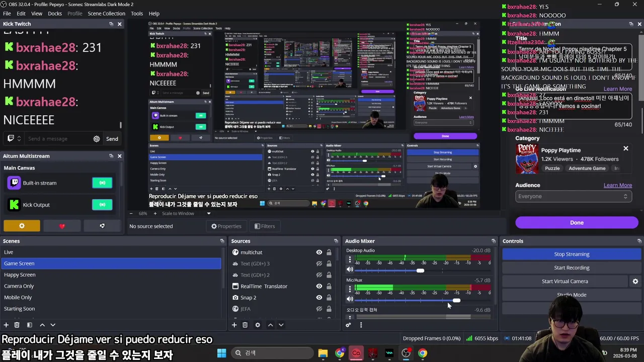Open Audio Mixer bottom options menu dots
Image resolution: width=644 pixels, height=362 pixels.
[x=361, y=325]
